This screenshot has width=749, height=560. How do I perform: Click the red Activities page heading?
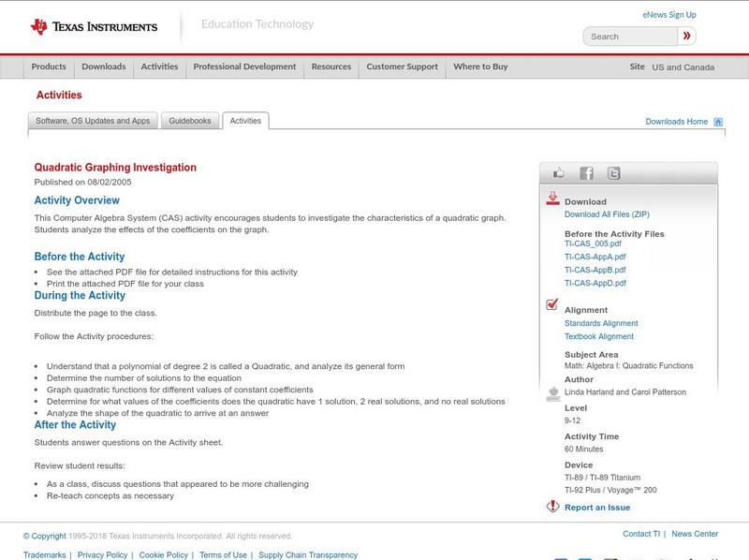[59, 96]
